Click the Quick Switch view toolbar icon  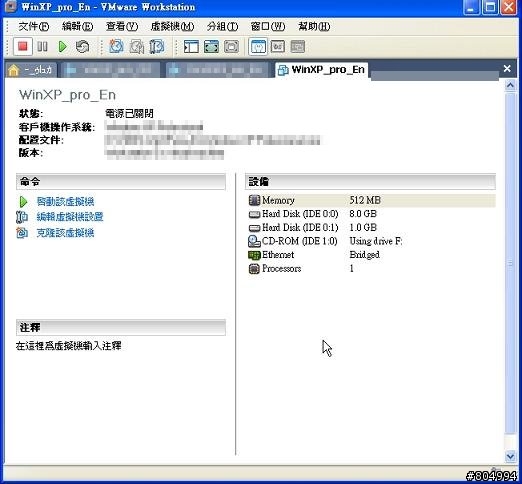click(x=211, y=47)
